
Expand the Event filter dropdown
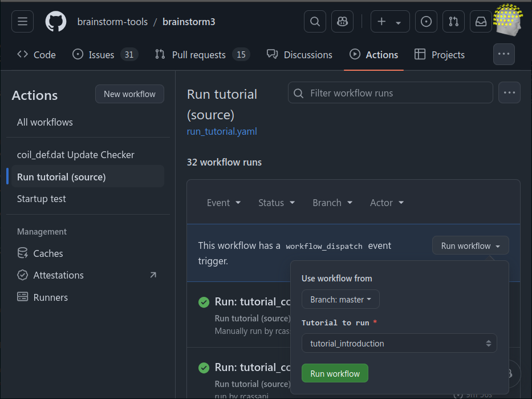224,203
